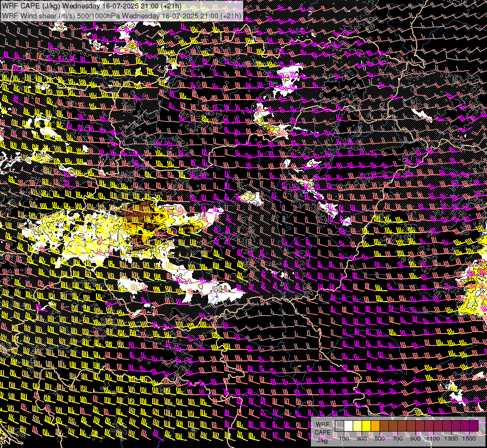Click the legend value 1500
The height and width of the screenshot is (448, 487).
pos(469,439)
